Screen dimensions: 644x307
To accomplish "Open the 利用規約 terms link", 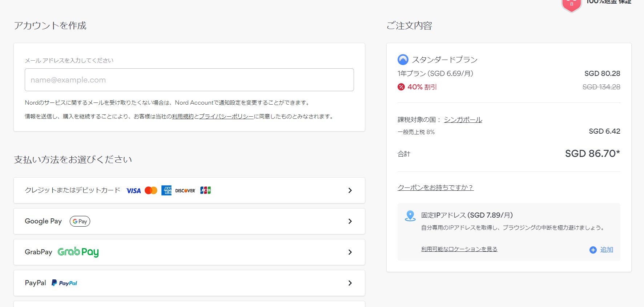I will click(x=182, y=117).
